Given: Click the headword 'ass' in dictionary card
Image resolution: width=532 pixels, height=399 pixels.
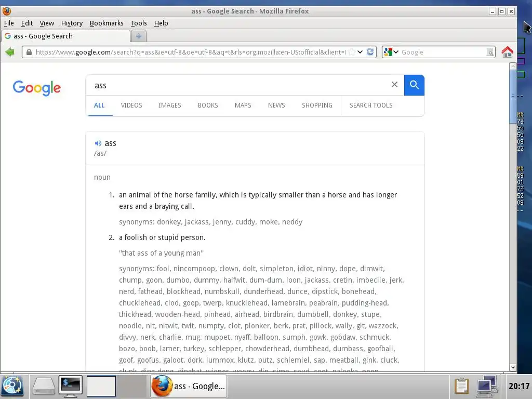Looking at the screenshot, I should (x=110, y=143).
